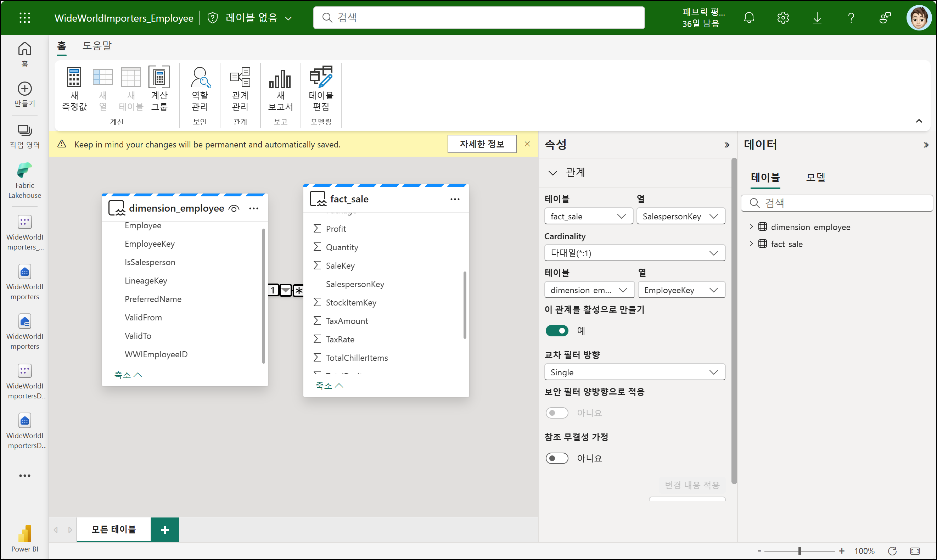The height and width of the screenshot is (560, 937).
Task: Toggle visibility eye on dimension_employee
Action: pyautogui.click(x=234, y=208)
